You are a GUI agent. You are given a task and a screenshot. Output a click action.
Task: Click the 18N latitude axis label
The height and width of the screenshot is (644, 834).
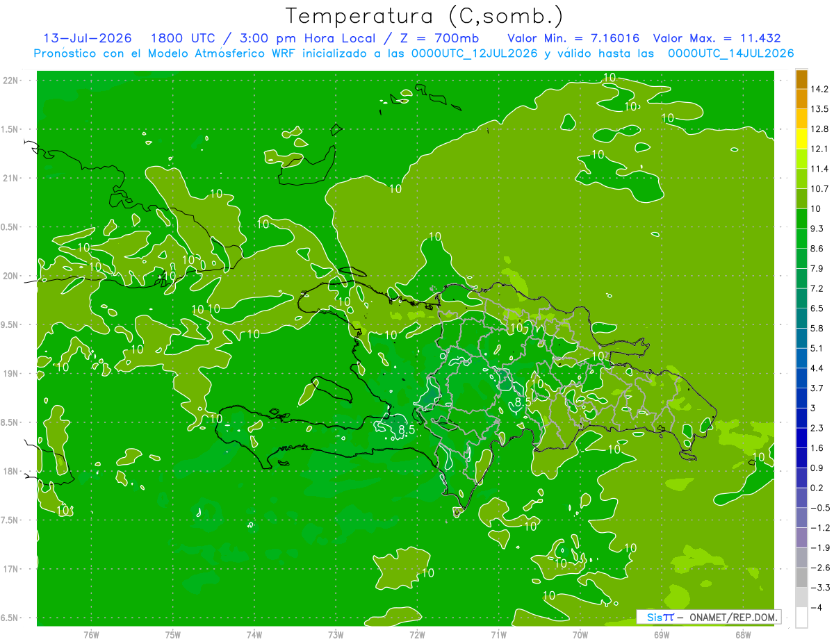10,472
